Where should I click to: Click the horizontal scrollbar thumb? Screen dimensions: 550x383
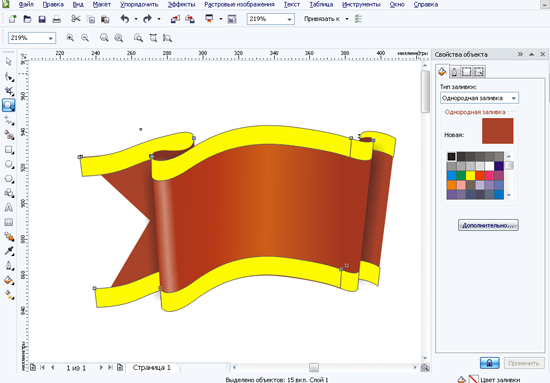tap(314, 367)
